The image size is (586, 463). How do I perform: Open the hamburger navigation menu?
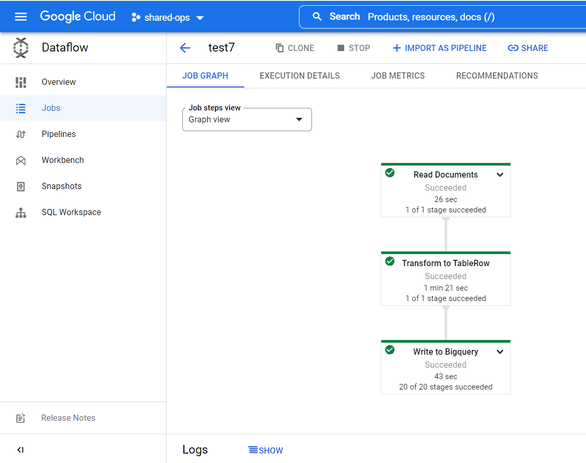click(x=21, y=17)
